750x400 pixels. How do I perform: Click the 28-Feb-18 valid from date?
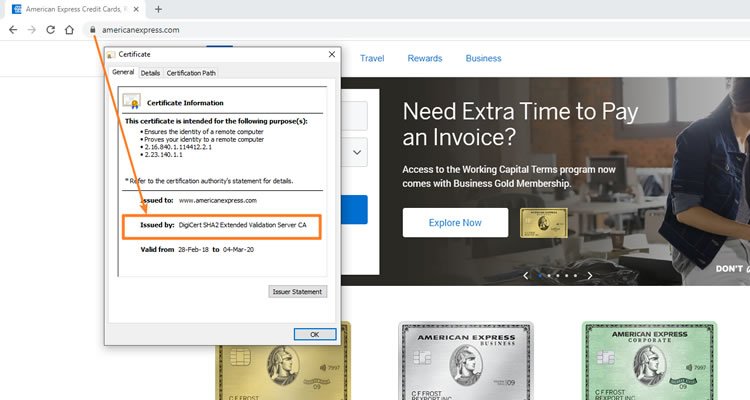point(193,250)
